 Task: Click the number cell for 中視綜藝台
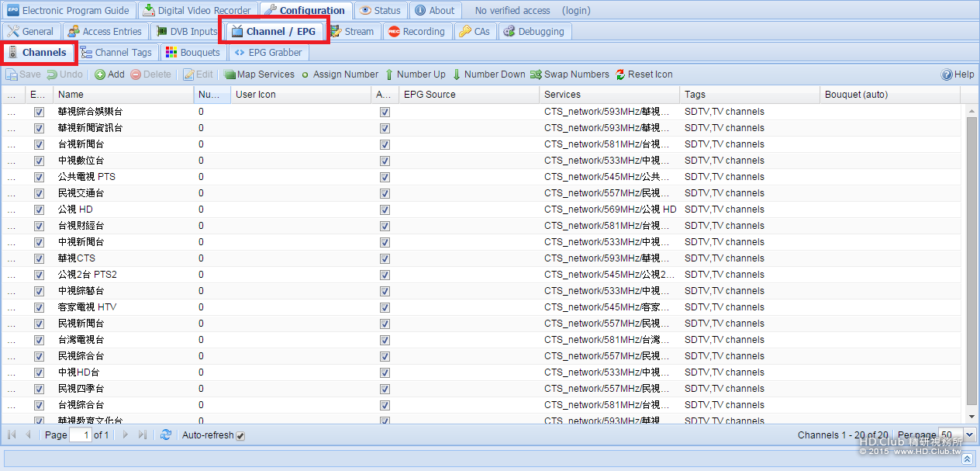(x=212, y=291)
